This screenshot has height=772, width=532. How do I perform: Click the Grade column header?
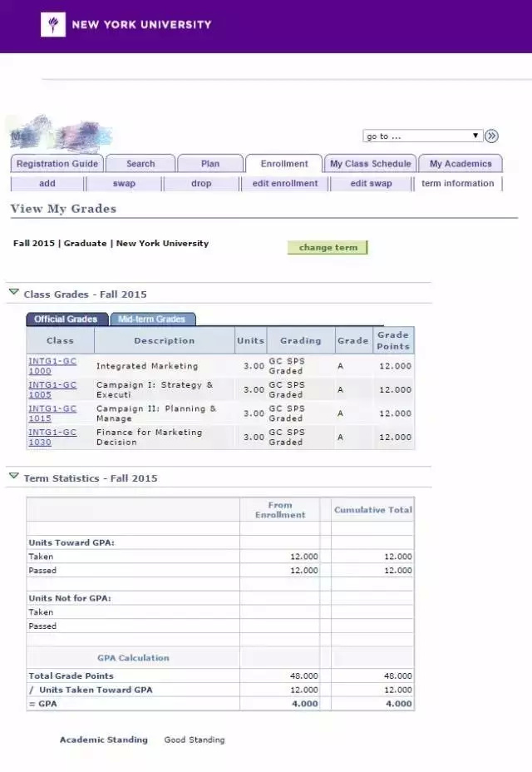click(x=352, y=340)
